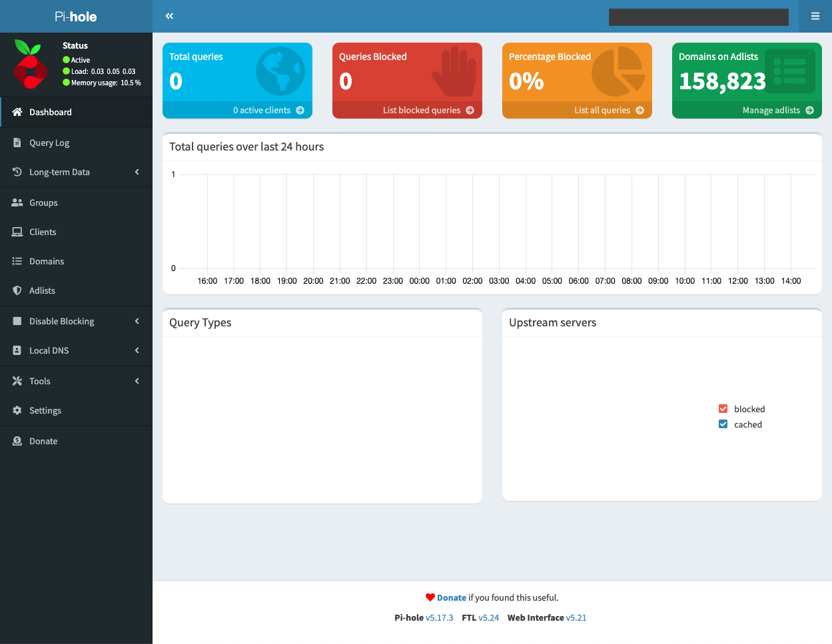This screenshot has height=644, width=832.
Task: Open Settings page from sidebar
Action: pyautogui.click(x=76, y=410)
